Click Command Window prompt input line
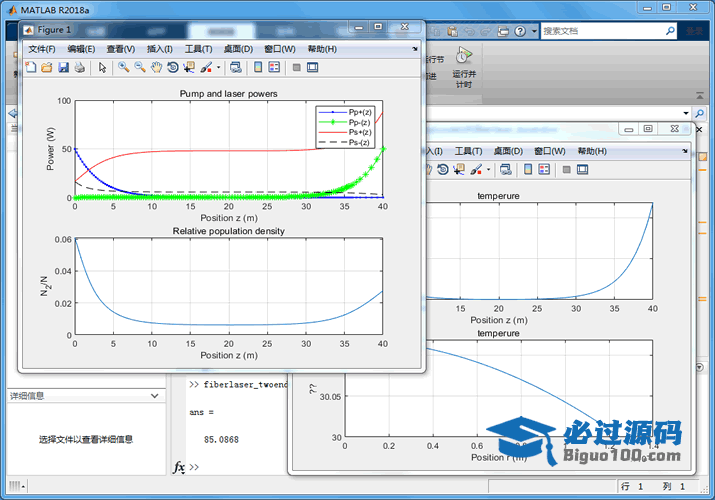Screen dimensions: 715x500 237,467
